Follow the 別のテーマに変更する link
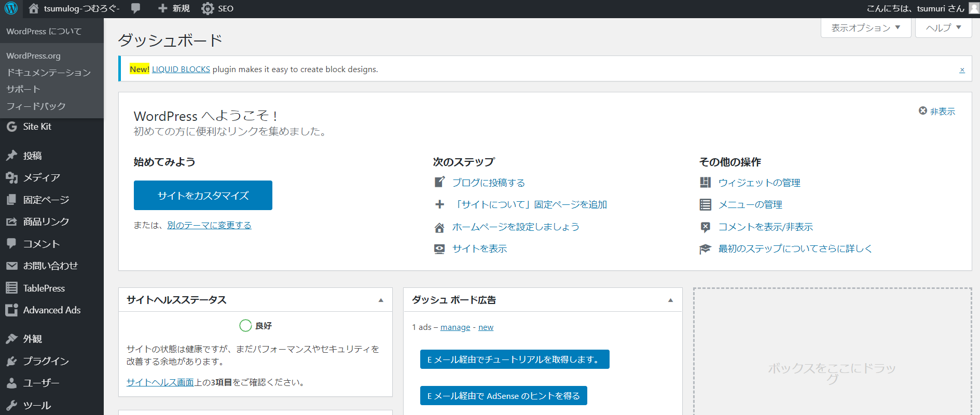Screen dimensions: 980x415 coord(209,225)
